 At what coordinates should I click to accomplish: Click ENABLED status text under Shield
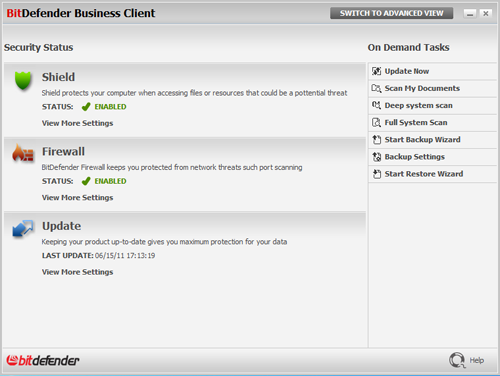110,107
